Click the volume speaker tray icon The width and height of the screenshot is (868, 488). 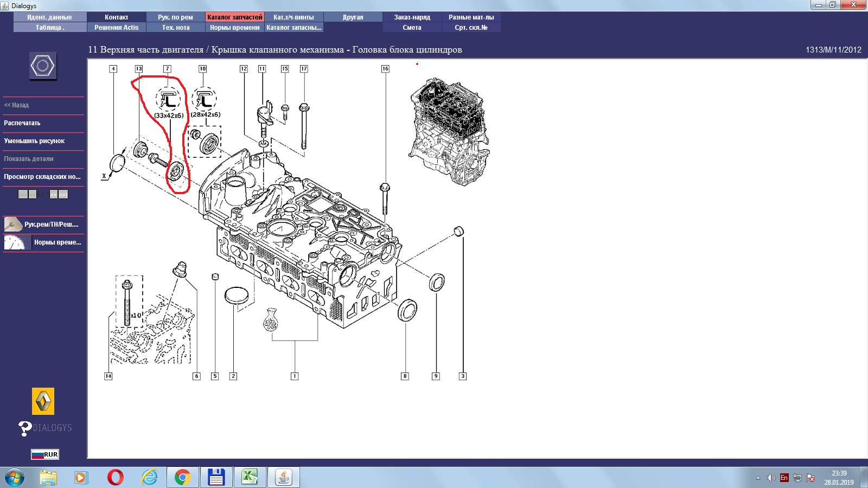pos(771,478)
